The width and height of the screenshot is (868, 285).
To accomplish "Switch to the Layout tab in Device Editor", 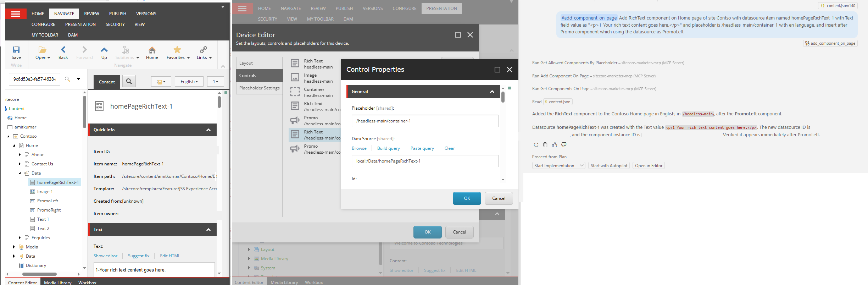I will 260,63.
